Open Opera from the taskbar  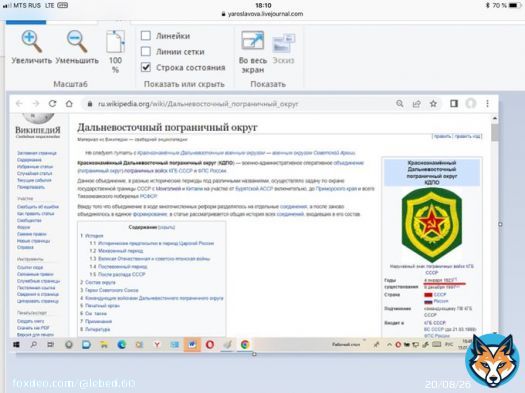[210, 344]
